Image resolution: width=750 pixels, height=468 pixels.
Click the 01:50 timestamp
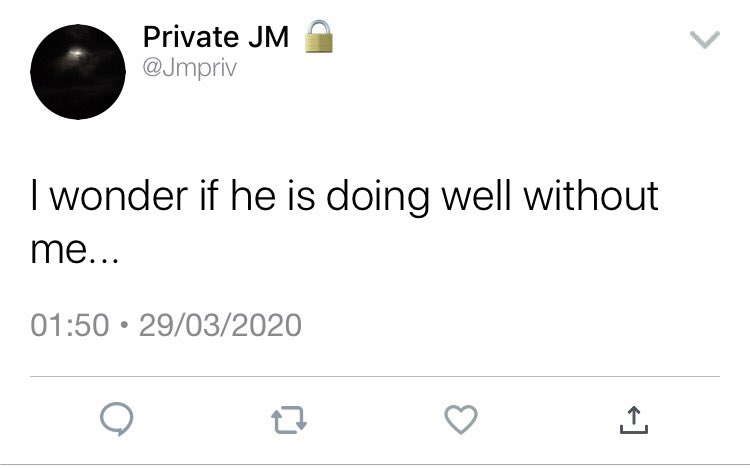tap(70, 325)
